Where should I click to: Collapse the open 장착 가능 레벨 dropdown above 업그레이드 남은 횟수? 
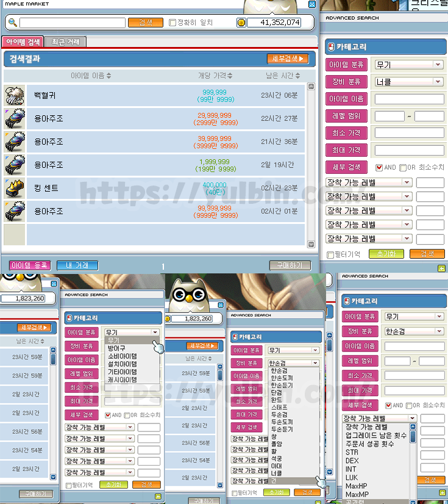coord(380,418)
